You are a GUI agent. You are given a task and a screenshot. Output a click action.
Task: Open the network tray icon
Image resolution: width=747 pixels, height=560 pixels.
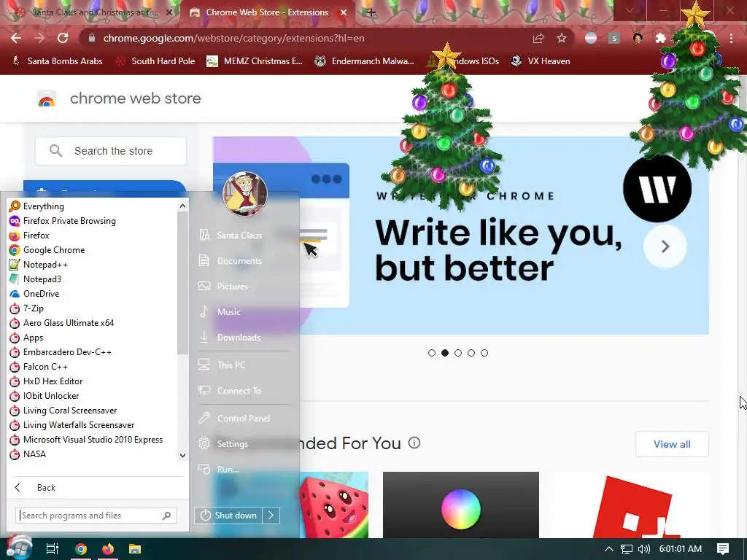coord(627,549)
